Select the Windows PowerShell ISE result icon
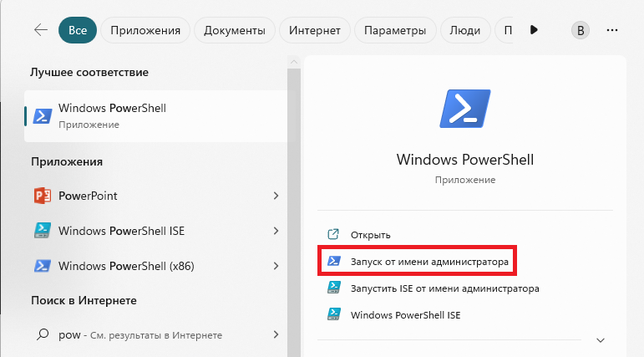 coord(43,231)
